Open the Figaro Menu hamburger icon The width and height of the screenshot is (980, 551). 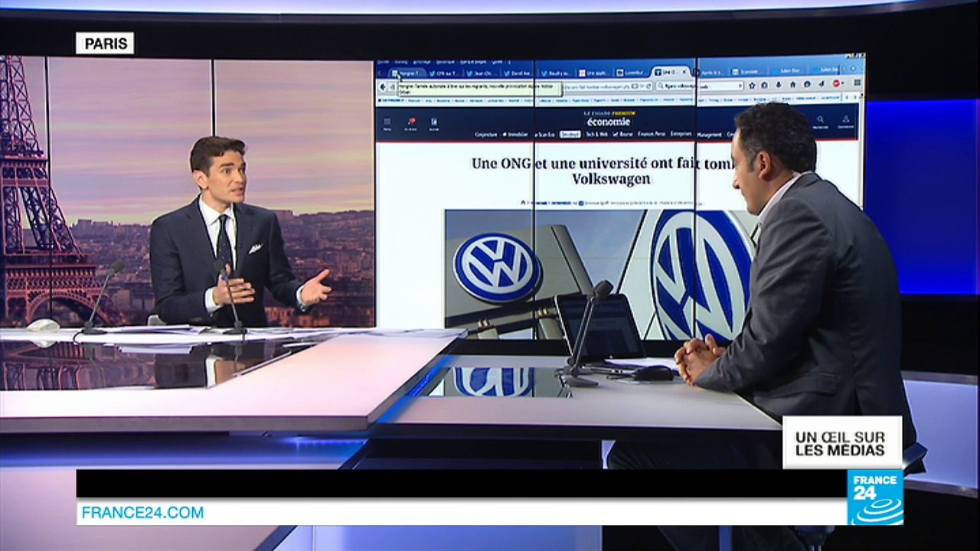coord(387,122)
